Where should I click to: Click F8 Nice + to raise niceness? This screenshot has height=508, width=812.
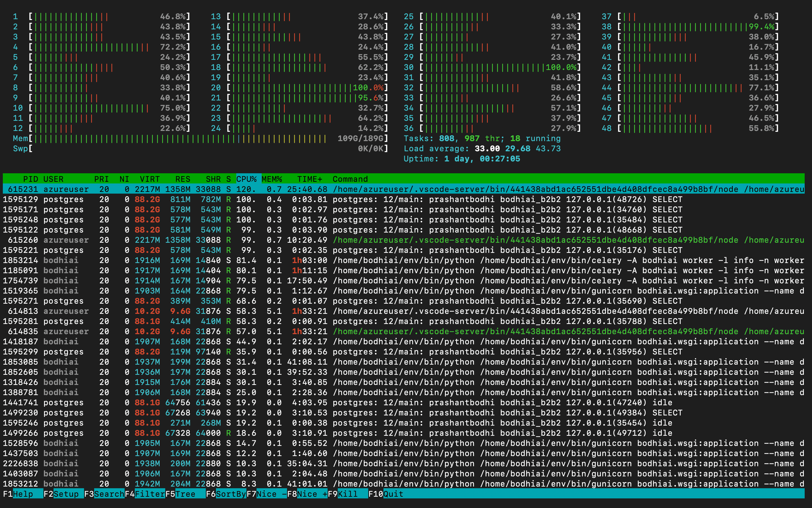pos(307,494)
